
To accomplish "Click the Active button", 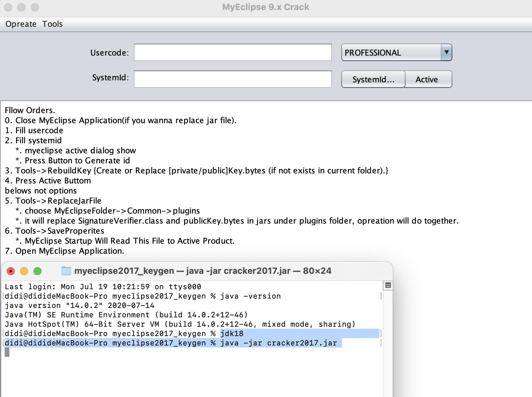I will click(427, 79).
